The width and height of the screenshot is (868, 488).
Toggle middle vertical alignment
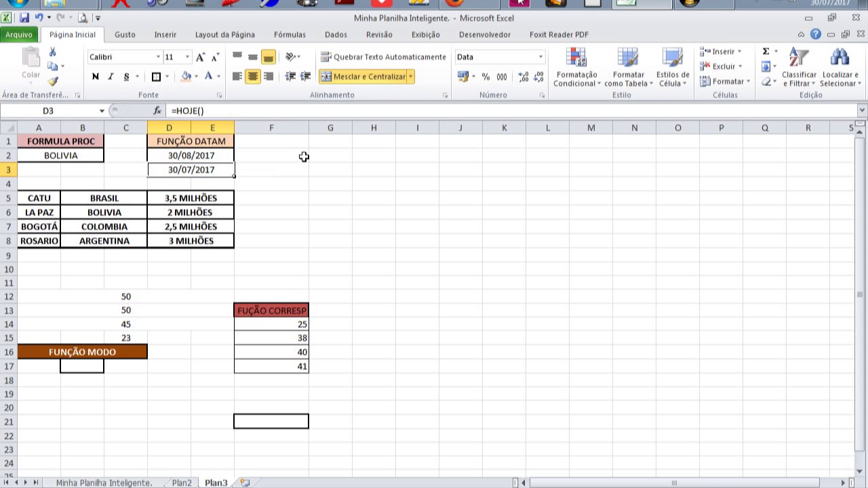click(253, 57)
